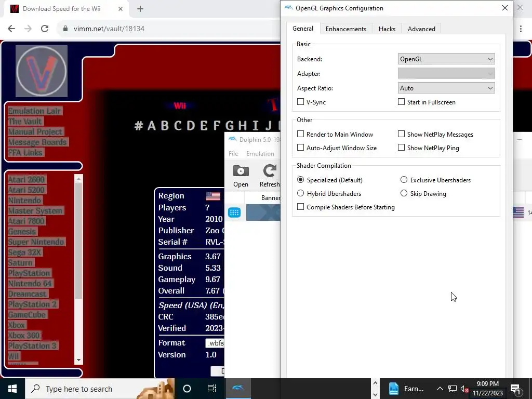Open Task View on taskbar
This screenshot has height=399, width=532.
coord(212,389)
